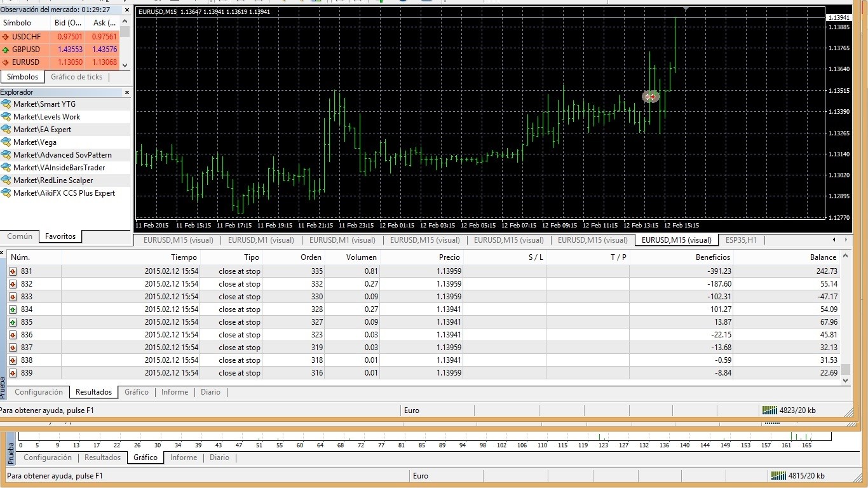This screenshot has width=868, height=488.
Task: Click the Market\AikiFX CCS Plus Expert icon
Action: [6, 193]
